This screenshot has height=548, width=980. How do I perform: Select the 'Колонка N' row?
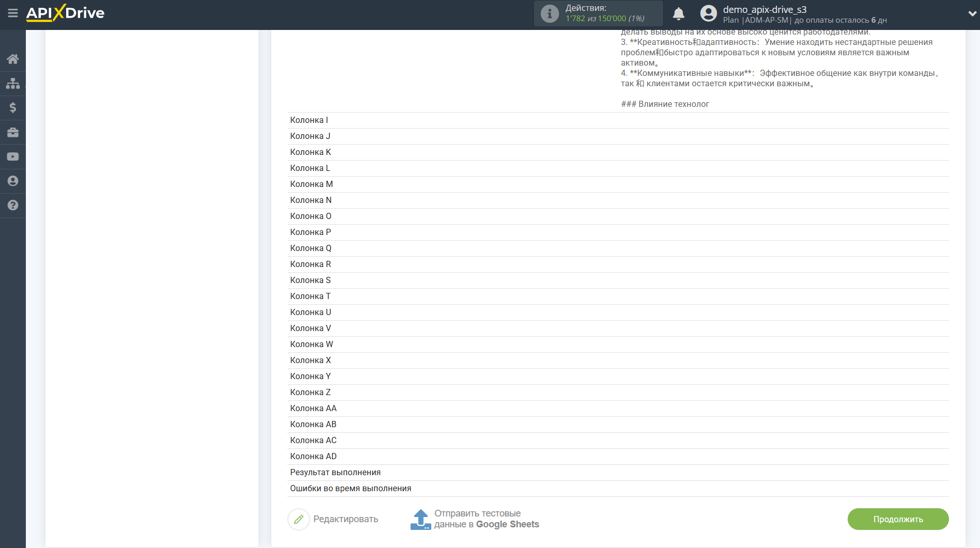pyautogui.click(x=618, y=200)
